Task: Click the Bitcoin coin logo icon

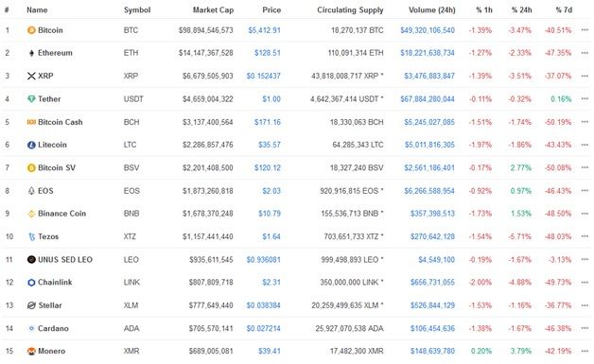Action: tap(31, 30)
